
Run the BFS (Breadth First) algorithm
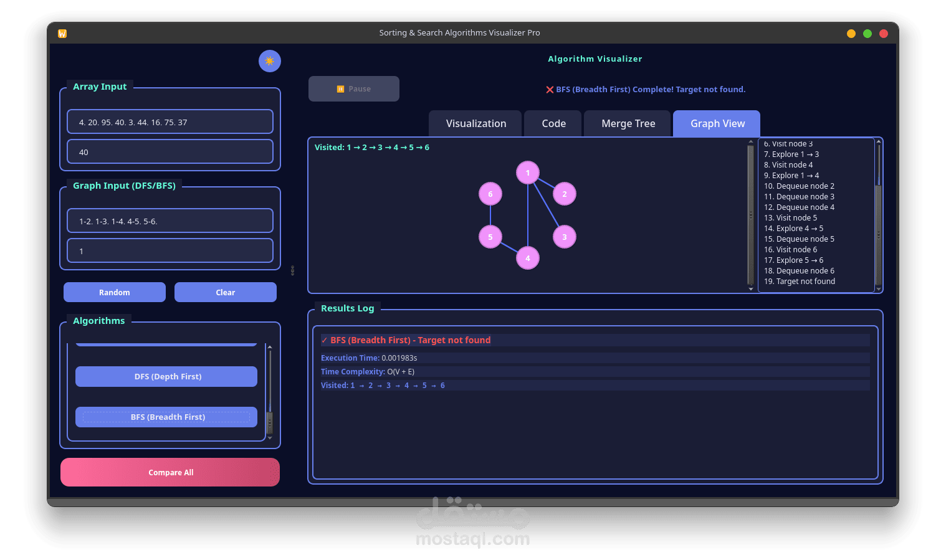point(166,417)
